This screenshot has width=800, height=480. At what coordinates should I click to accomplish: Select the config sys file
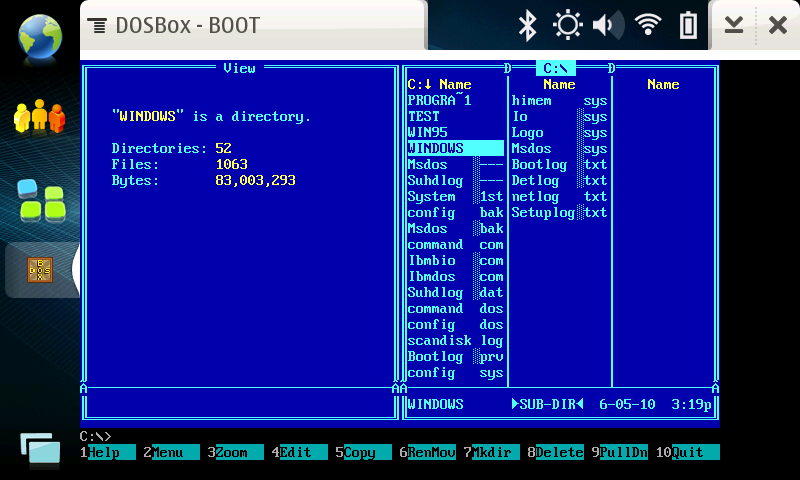coord(455,372)
